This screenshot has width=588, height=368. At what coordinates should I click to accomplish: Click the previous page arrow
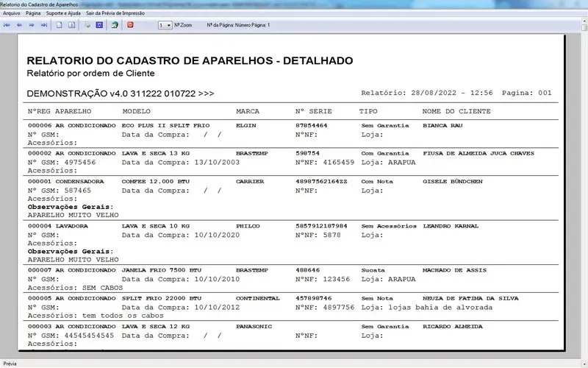click(19, 25)
